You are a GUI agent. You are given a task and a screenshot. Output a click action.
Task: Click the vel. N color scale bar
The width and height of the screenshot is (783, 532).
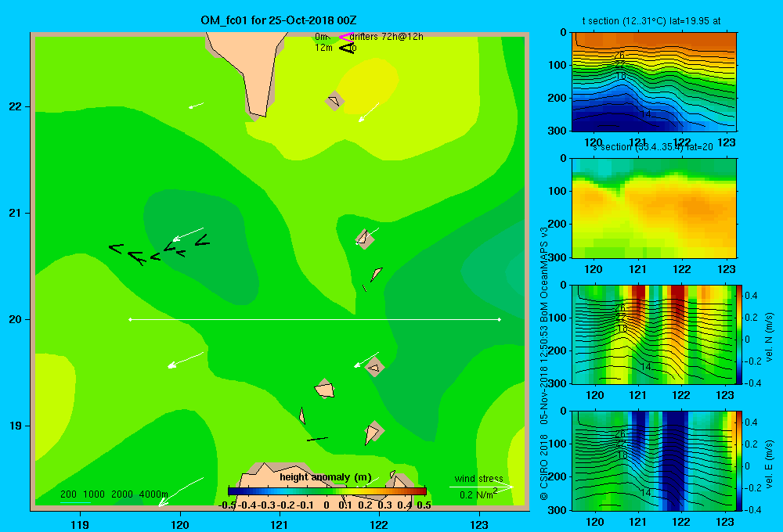739,334
